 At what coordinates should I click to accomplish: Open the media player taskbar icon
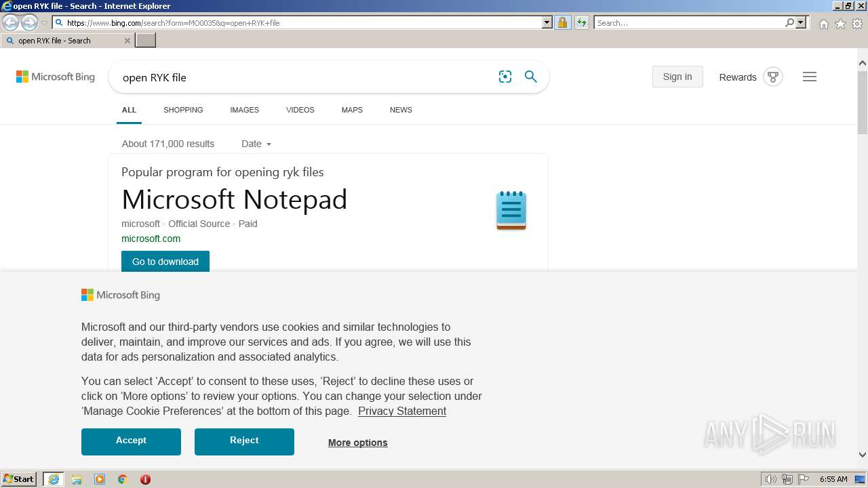point(100,479)
